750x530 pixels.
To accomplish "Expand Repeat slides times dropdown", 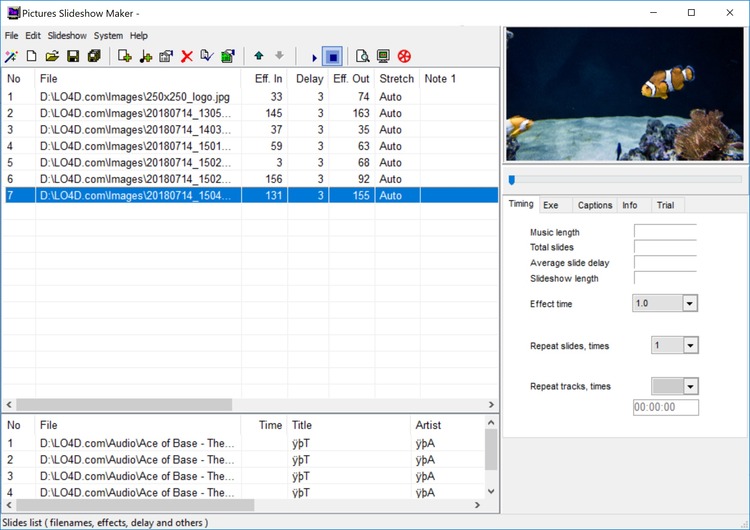I will point(690,345).
